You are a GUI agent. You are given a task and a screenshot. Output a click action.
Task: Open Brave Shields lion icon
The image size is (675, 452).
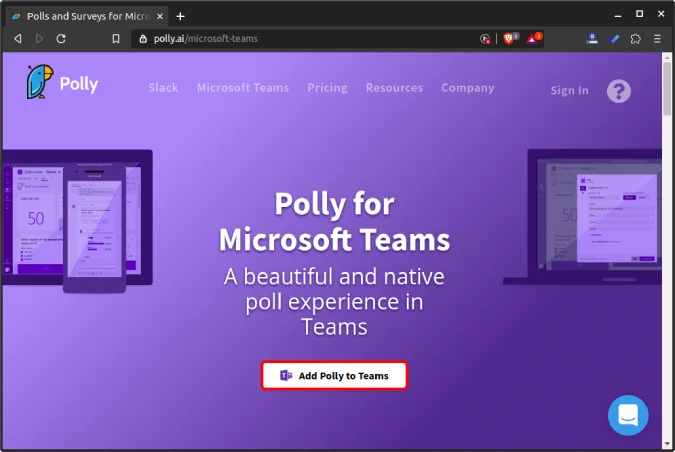[510, 38]
